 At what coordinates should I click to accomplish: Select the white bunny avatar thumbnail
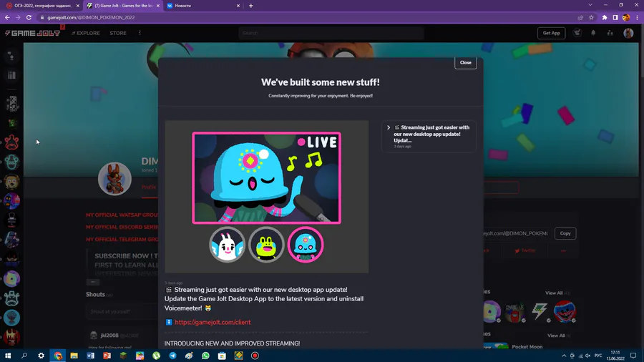pos(227,245)
